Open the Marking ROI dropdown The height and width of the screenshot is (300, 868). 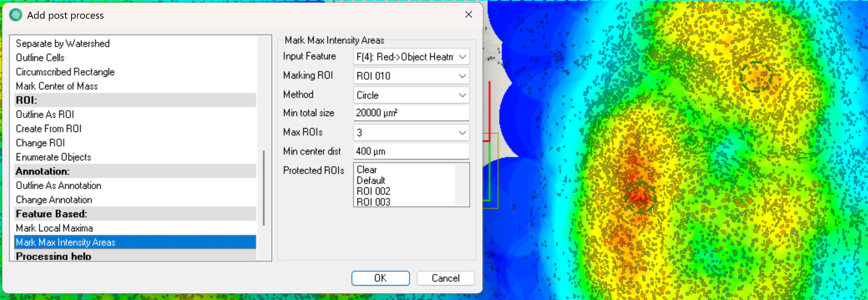[411, 76]
